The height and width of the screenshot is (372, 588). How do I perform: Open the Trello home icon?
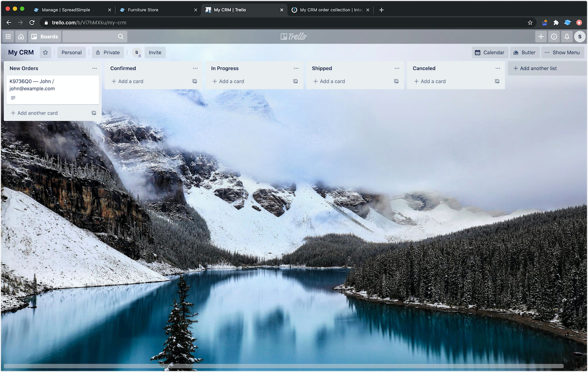[x=21, y=36]
